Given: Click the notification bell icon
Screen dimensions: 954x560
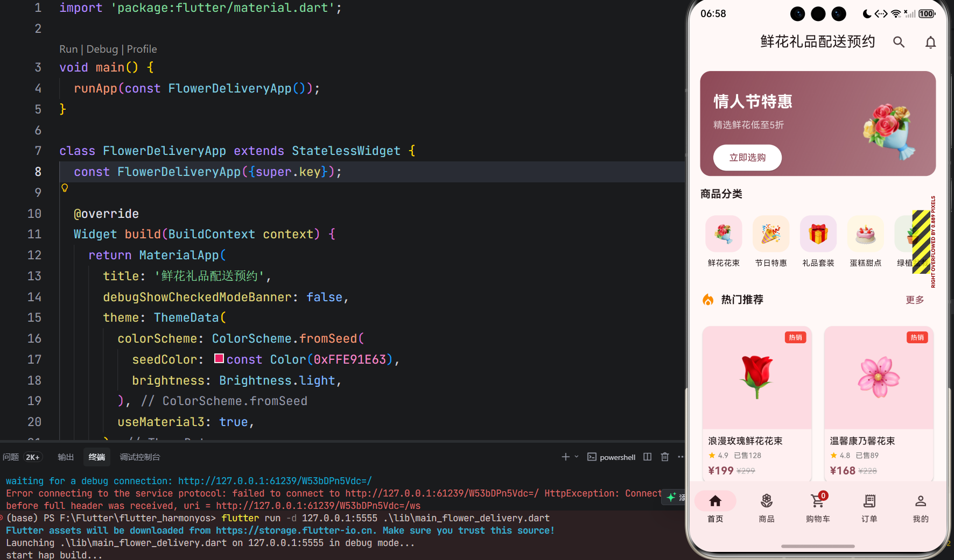Looking at the screenshot, I should point(930,42).
